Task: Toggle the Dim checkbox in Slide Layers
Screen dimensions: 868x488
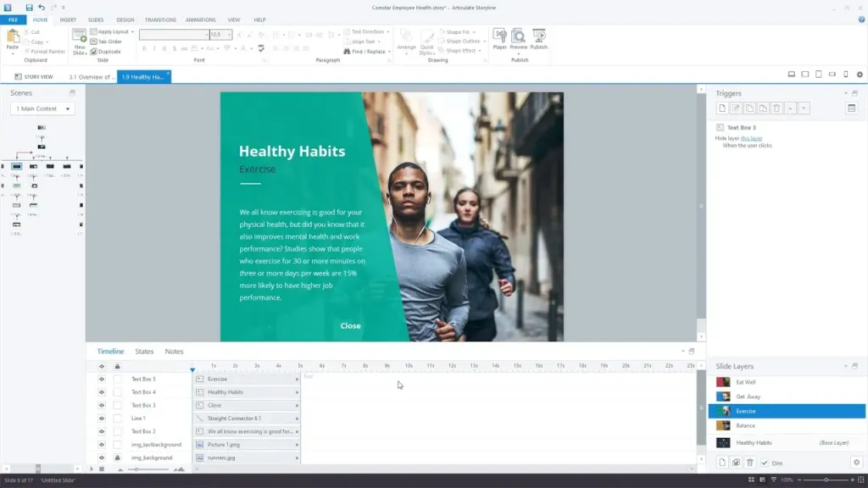Action: click(x=765, y=463)
